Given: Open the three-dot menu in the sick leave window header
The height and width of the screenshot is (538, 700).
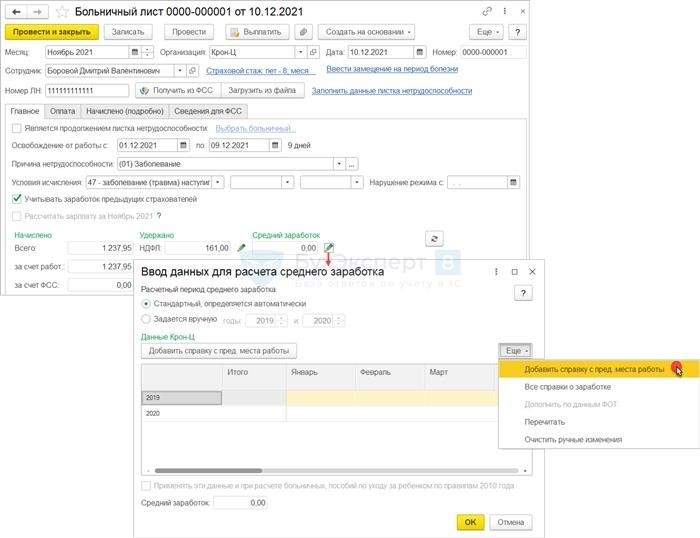Looking at the screenshot, I should (505, 11).
